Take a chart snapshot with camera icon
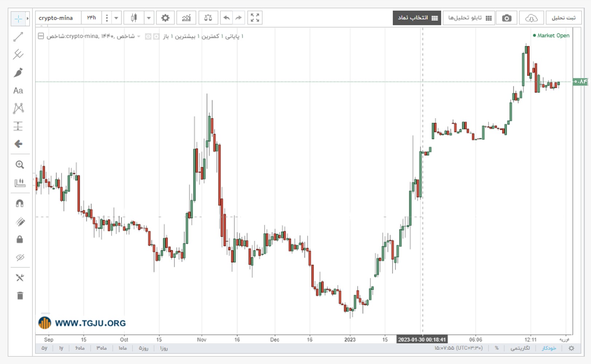This screenshot has height=364, width=591. pyautogui.click(x=507, y=18)
